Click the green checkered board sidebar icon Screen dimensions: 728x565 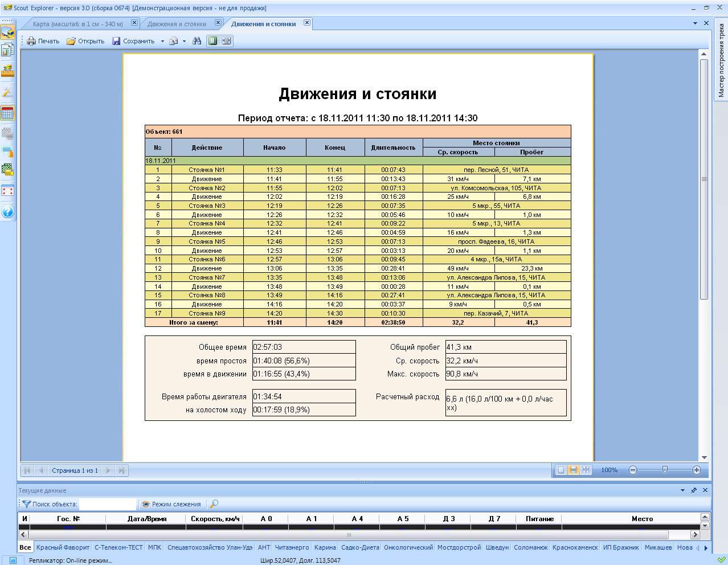pyautogui.click(x=7, y=170)
